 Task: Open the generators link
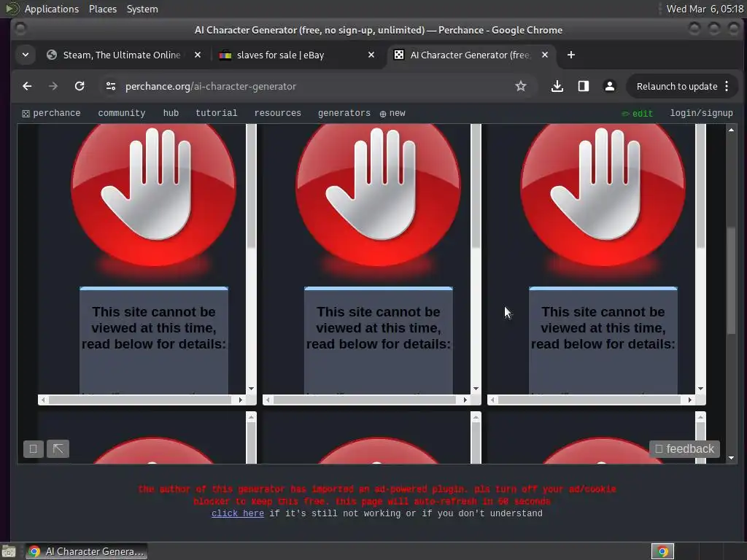click(344, 113)
